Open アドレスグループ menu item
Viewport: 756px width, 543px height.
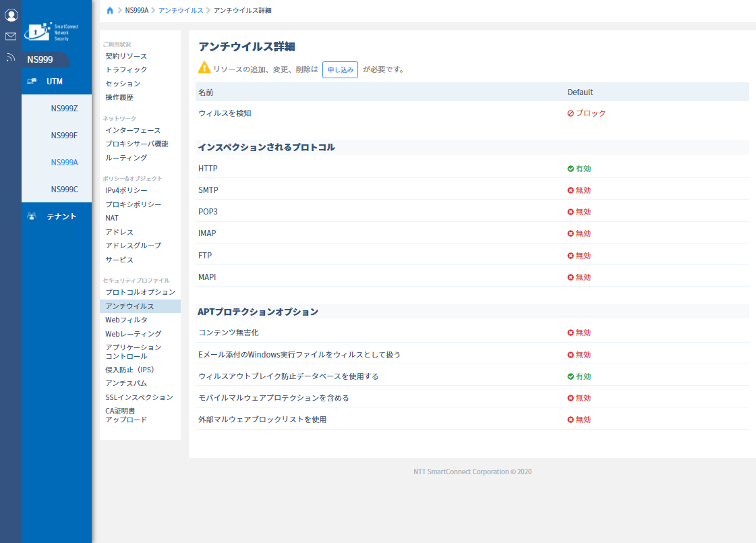[x=134, y=246]
